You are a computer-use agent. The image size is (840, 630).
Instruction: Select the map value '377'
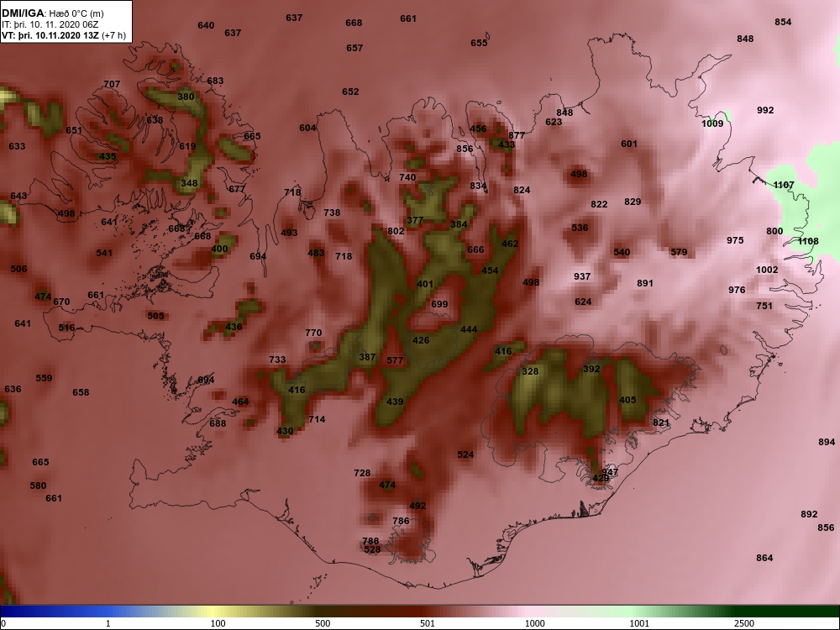(415, 220)
